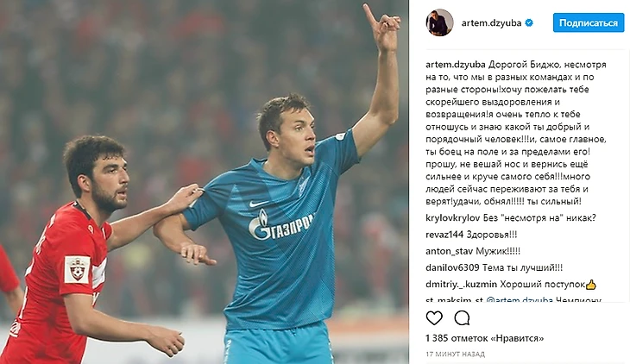Click the blue verified badge icon
The image size is (630, 364).
(529, 23)
